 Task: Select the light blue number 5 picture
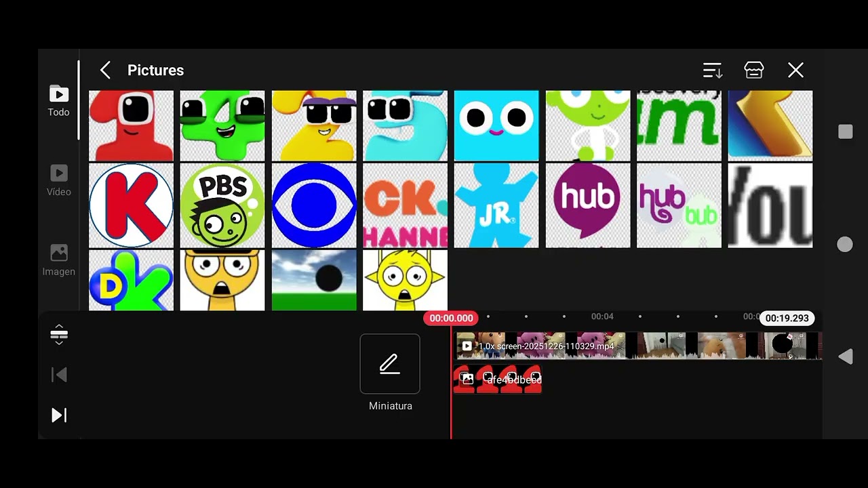tap(405, 125)
